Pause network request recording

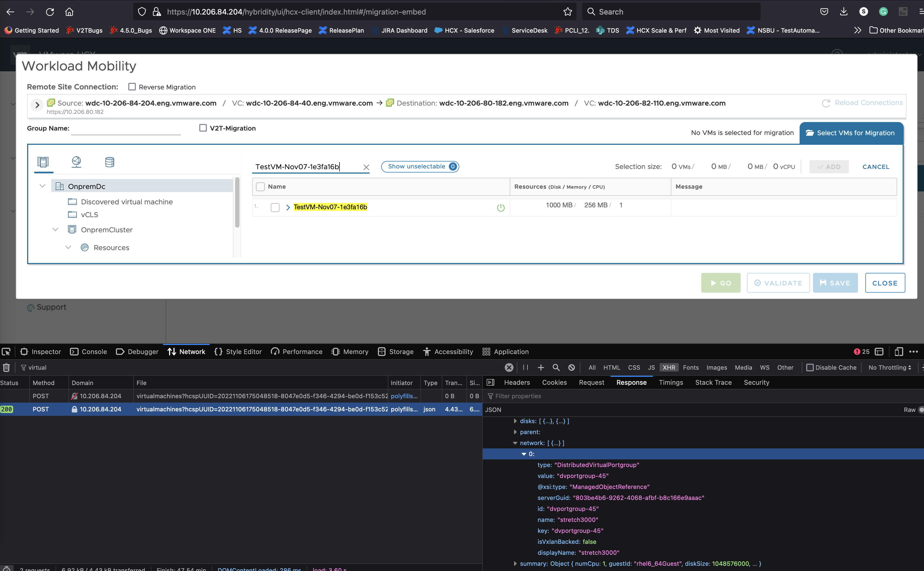[525, 368]
